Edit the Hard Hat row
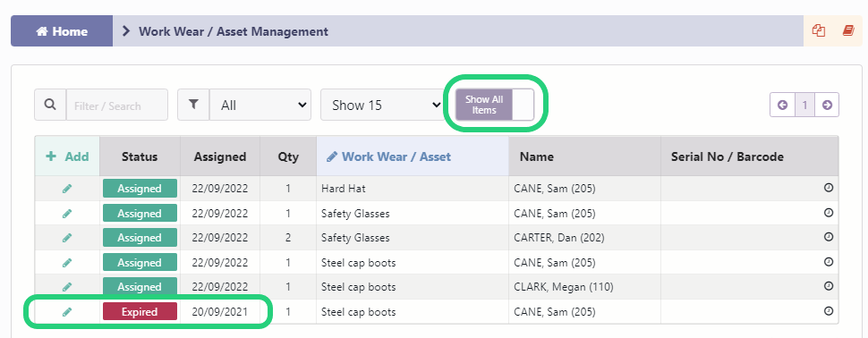Viewport: 868px width, 338px height. pyautogui.click(x=67, y=189)
